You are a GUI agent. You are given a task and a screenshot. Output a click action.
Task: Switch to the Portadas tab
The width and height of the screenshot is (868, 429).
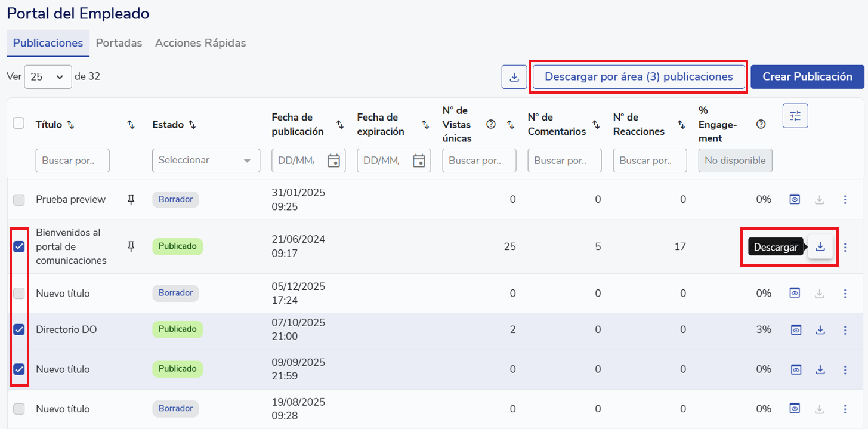point(119,43)
